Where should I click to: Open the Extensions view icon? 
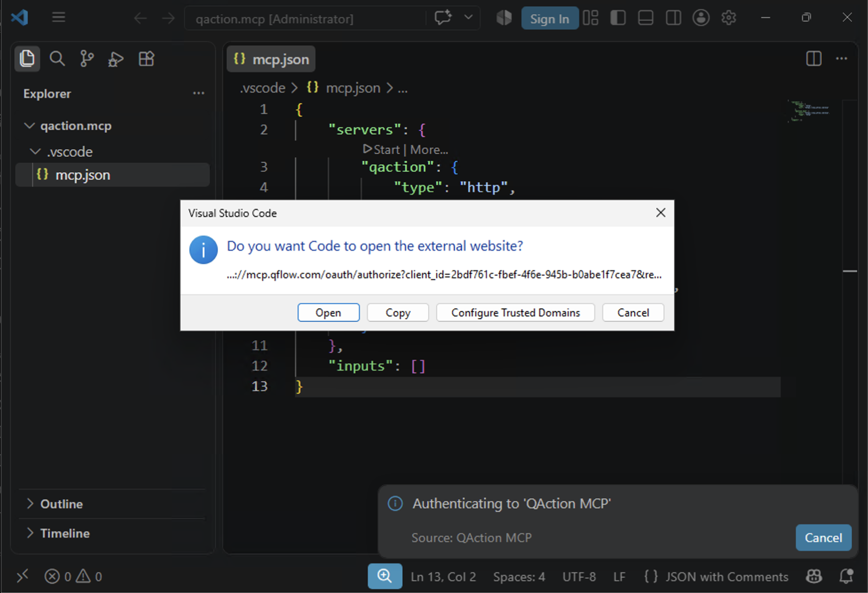coord(146,59)
